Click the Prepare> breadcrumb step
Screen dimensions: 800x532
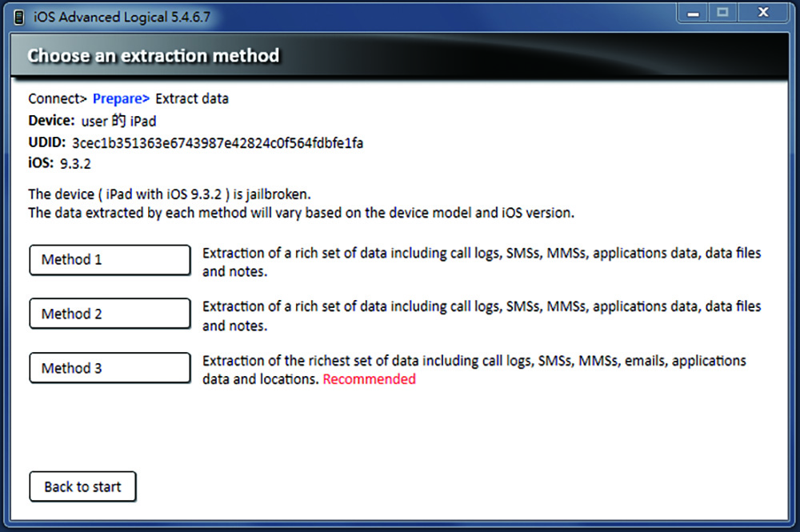121,98
